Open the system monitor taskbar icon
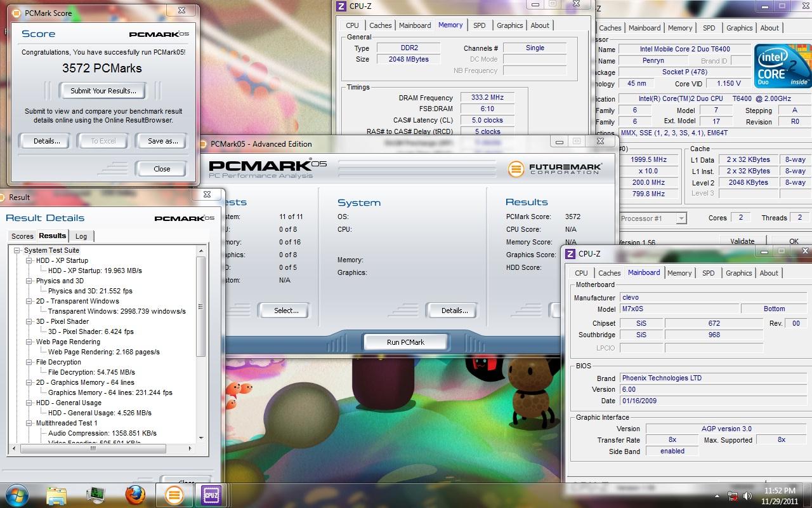 pyautogui.click(x=96, y=495)
